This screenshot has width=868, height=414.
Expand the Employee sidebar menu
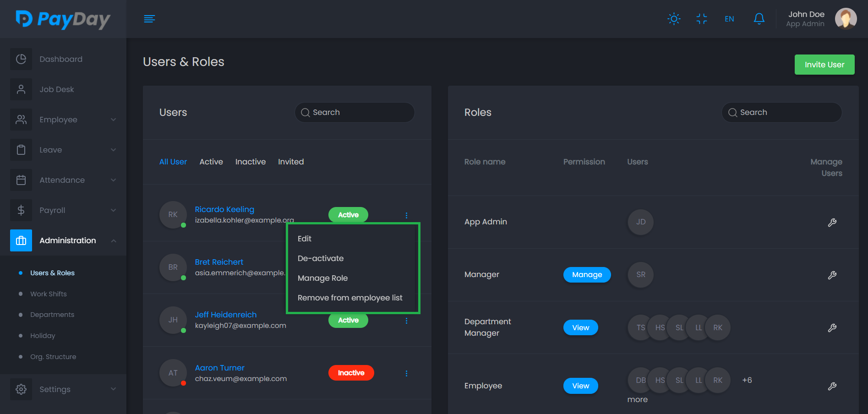[63, 120]
